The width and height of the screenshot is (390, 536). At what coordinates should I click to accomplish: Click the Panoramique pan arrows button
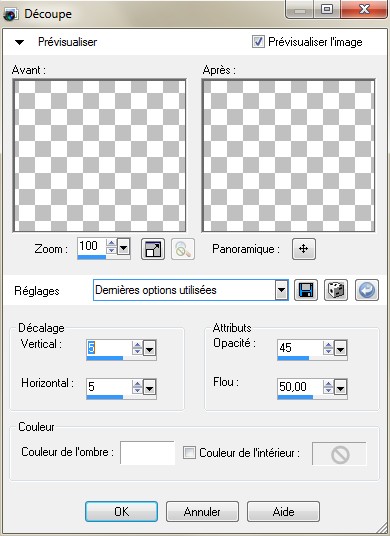pyautogui.click(x=304, y=249)
